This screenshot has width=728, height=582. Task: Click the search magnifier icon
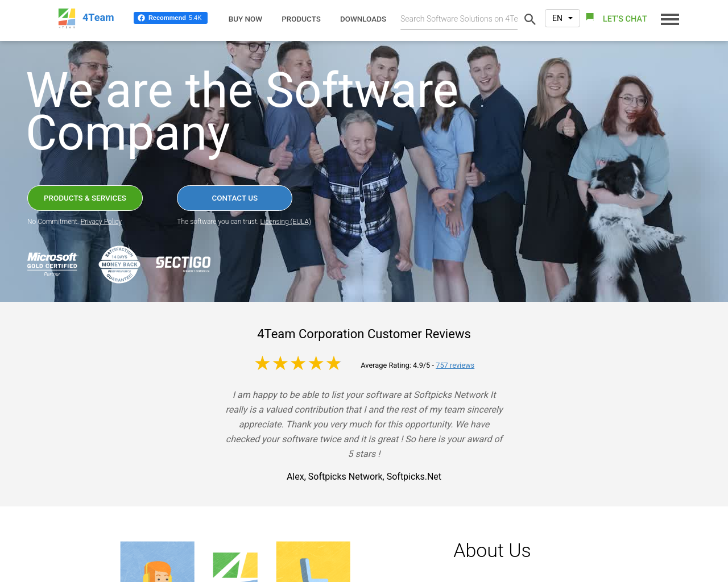coord(530,19)
